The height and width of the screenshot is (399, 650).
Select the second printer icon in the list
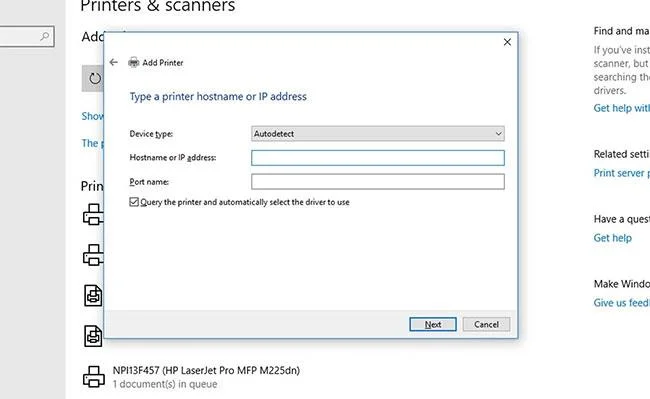(x=93, y=254)
